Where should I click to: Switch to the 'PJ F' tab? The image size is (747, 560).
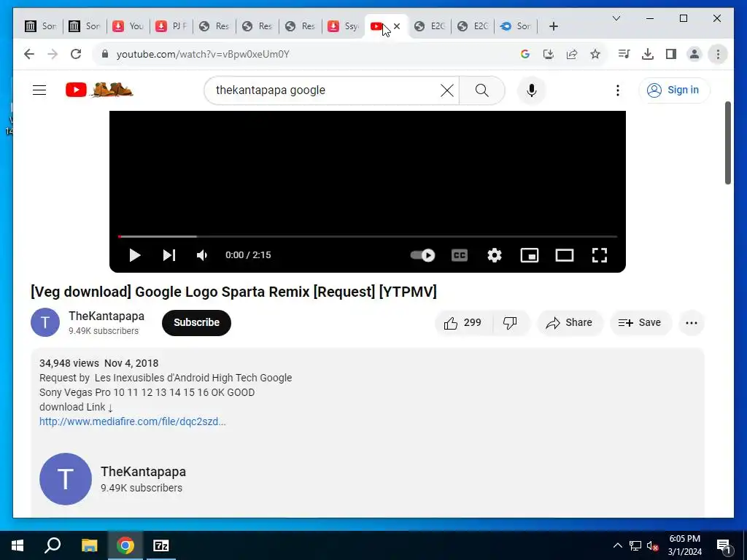pyautogui.click(x=171, y=26)
